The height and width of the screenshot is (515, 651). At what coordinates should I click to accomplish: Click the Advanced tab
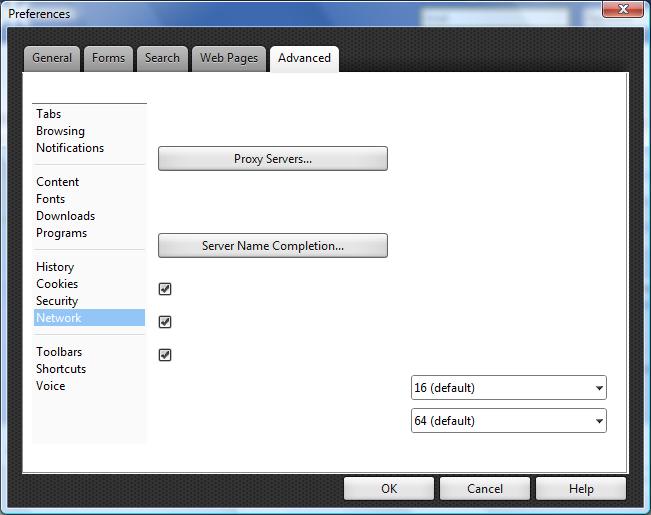click(x=304, y=59)
